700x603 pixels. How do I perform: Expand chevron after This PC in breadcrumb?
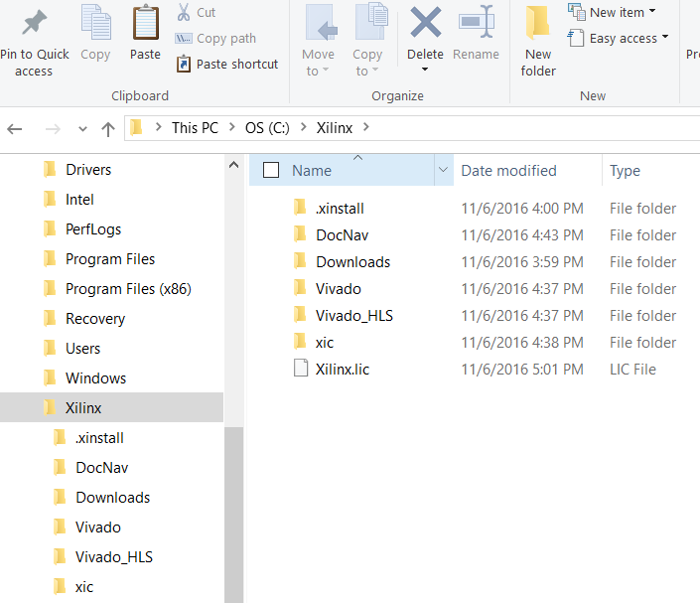[231, 127]
